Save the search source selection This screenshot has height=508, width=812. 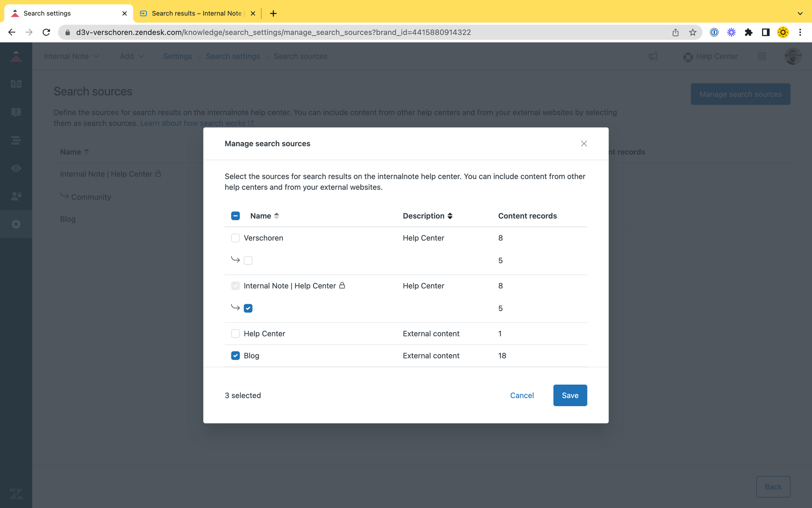(x=570, y=395)
